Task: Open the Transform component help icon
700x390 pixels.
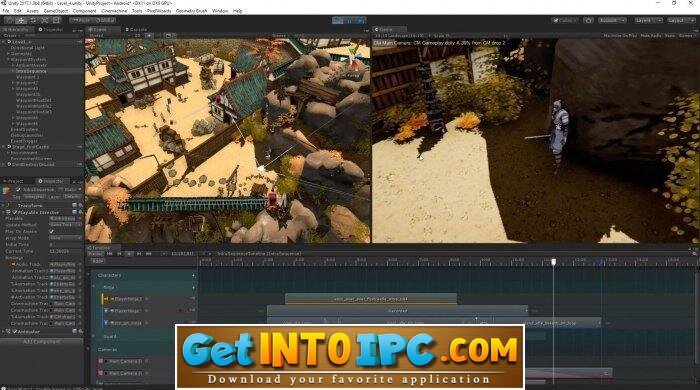Action: (74, 205)
